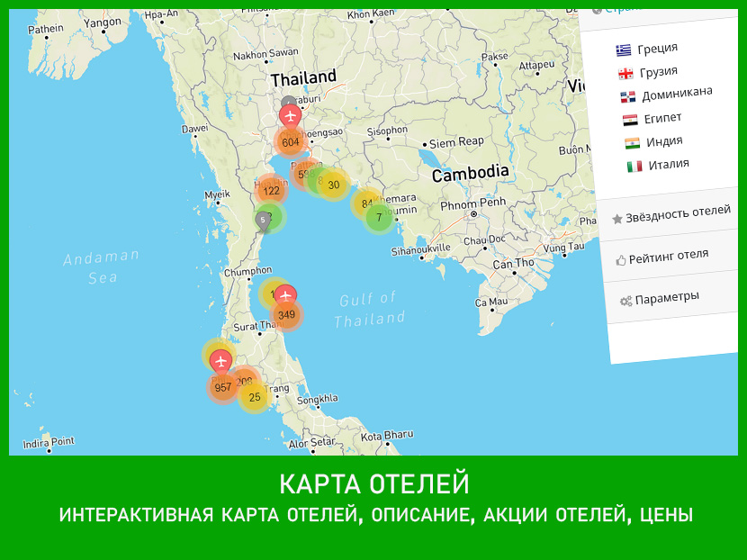Open the yellow 84 hotels cluster

[364, 203]
